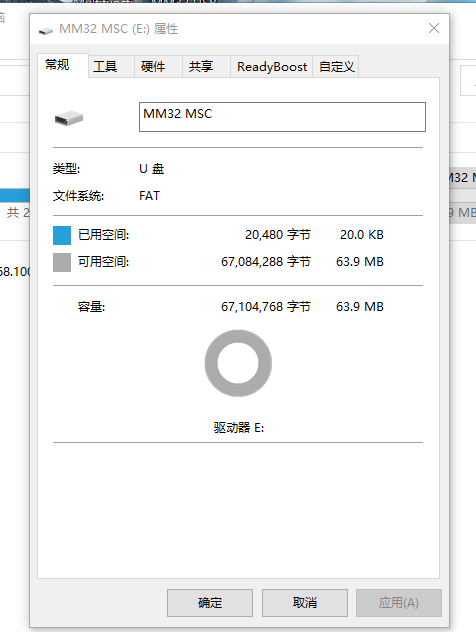Edit the MM32 MSC volume label field
Screen dimensions: 476x632
pos(282,117)
